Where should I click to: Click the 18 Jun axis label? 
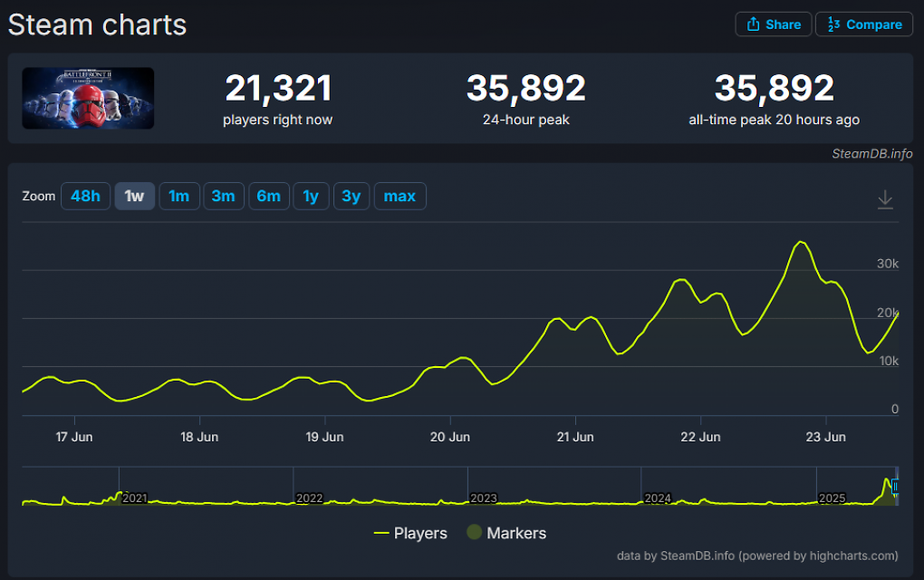click(199, 437)
